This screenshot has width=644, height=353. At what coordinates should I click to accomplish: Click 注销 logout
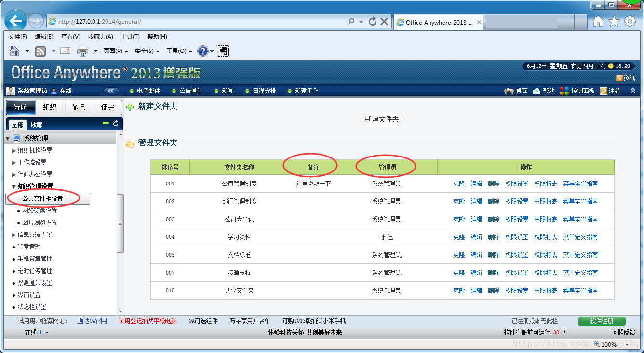point(610,91)
